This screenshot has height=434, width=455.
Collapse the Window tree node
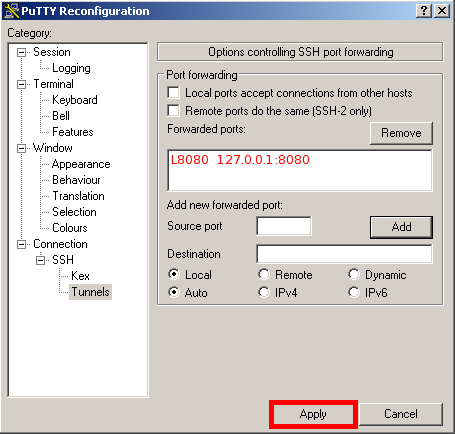click(x=21, y=148)
